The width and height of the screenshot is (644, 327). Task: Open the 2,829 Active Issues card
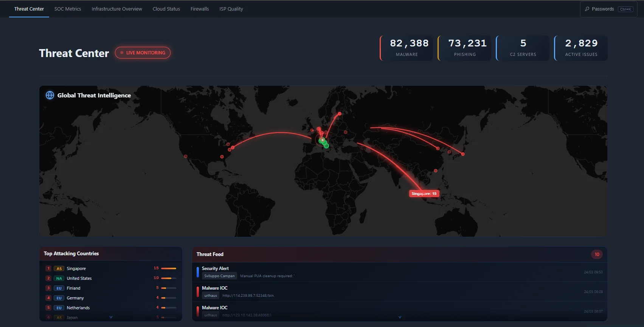(x=581, y=48)
